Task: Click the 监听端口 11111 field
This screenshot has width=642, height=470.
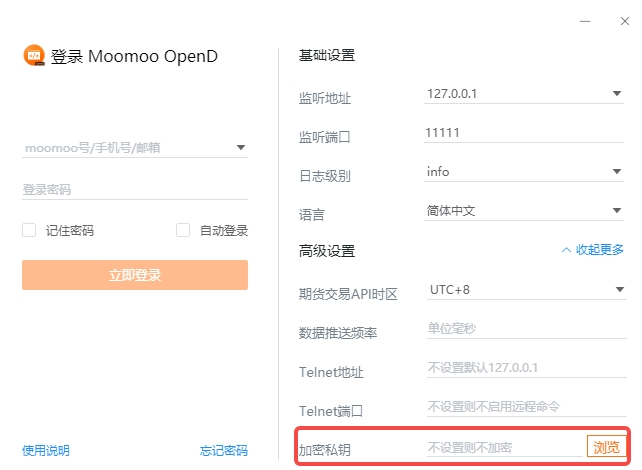Action: tap(524, 132)
